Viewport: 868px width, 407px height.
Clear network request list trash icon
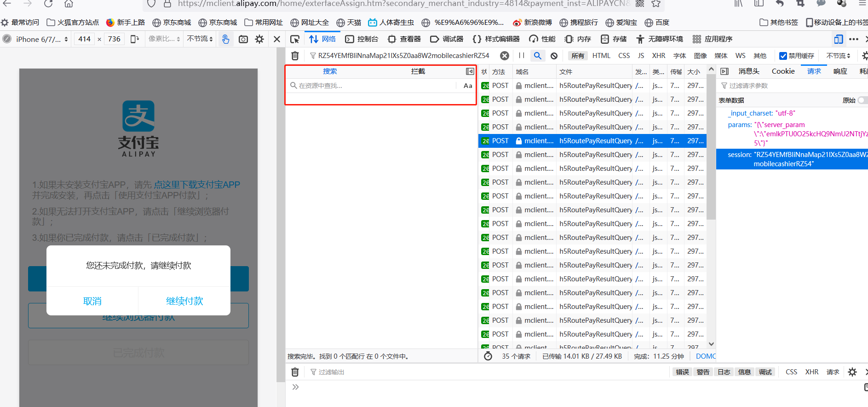coord(295,56)
